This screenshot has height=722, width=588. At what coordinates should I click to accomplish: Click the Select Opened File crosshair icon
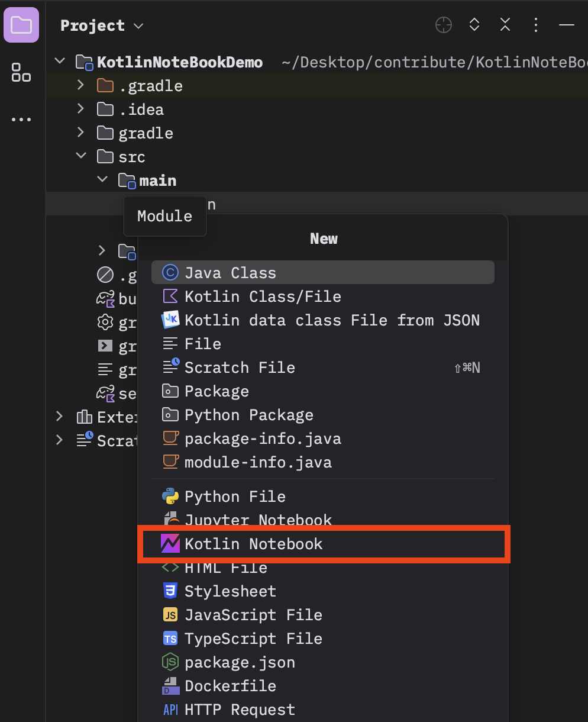[444, 25]
